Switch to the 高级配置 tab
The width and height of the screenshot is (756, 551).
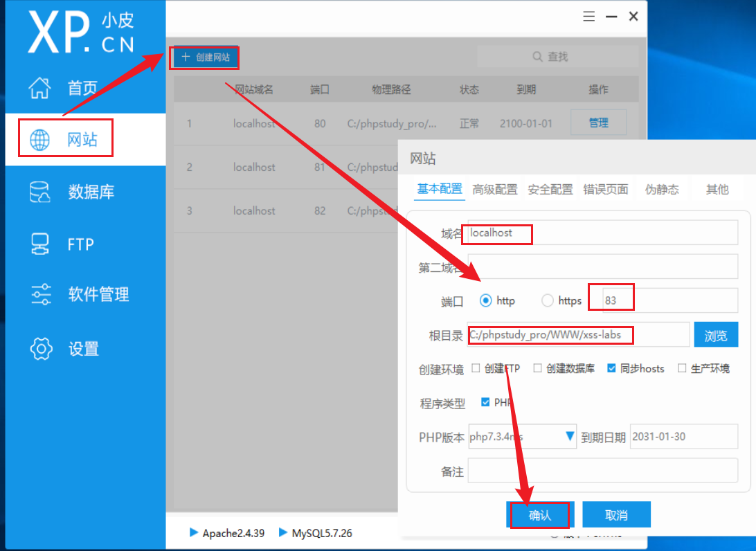coord(495,189)
